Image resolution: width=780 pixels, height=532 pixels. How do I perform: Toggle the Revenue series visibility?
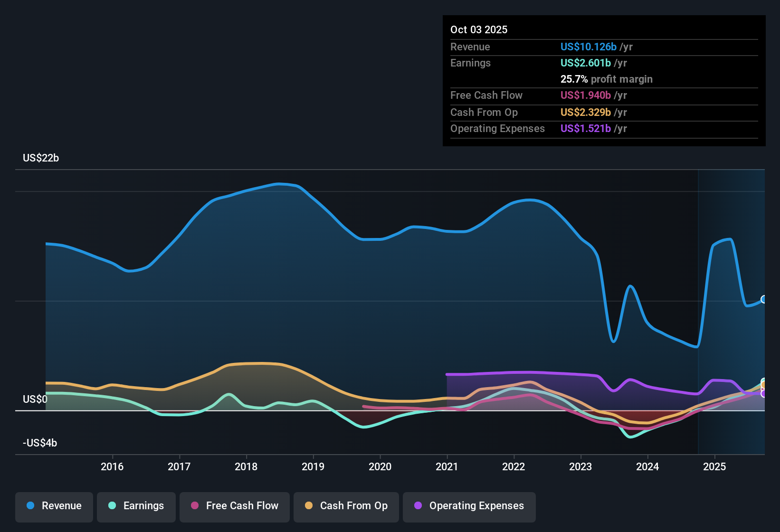point(54,506)
